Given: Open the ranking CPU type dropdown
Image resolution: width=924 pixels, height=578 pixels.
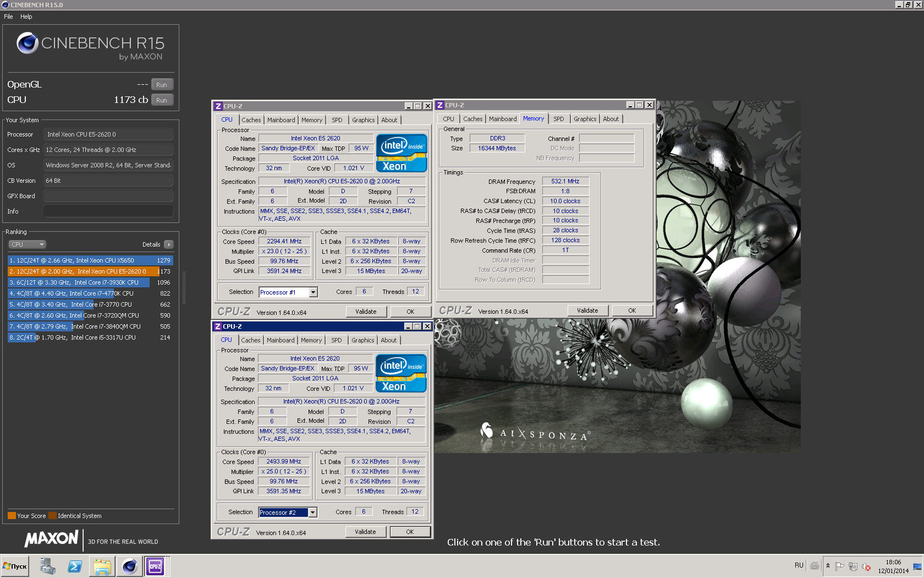Looking at the screenshot, I should point(27,244).
